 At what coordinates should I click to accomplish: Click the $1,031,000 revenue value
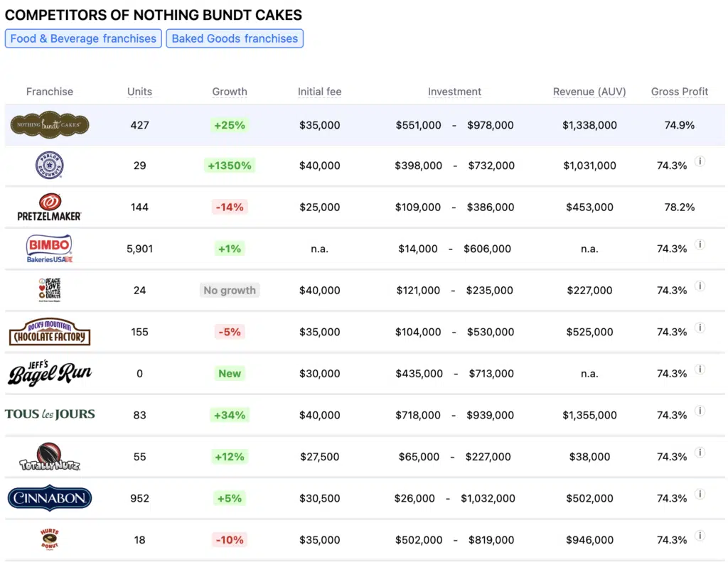[589, 166]
